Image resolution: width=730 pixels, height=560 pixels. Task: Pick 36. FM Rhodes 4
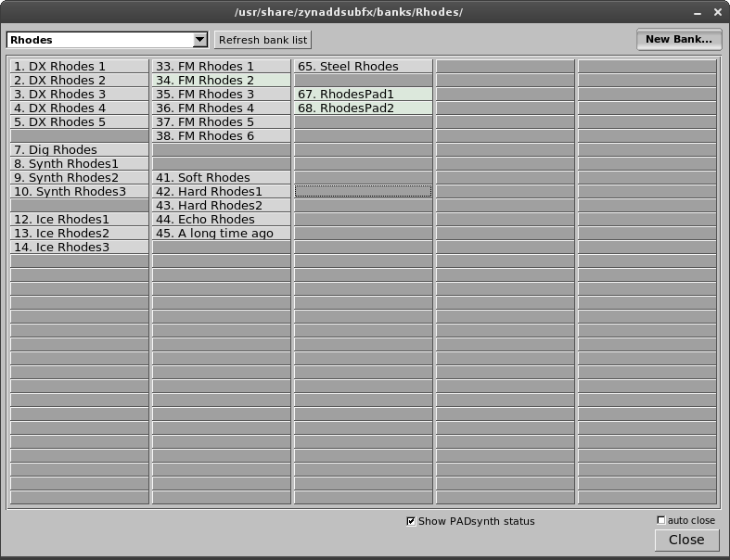[221, 108]
